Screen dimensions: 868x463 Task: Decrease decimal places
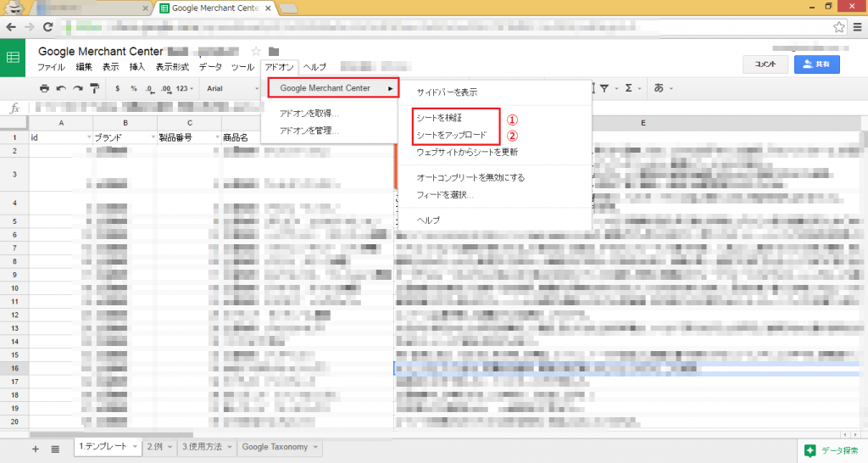149,88
